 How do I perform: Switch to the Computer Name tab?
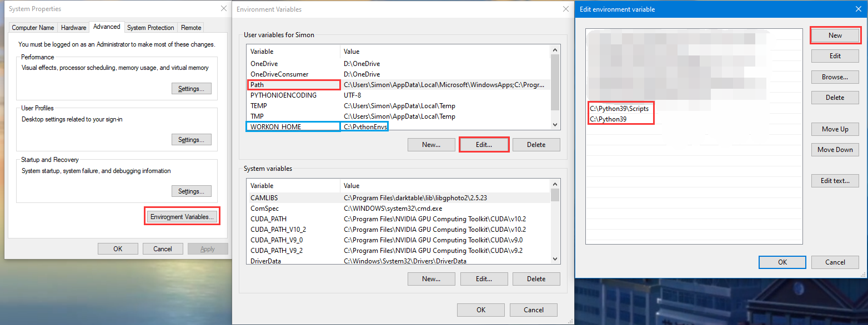tap(33, 27)
